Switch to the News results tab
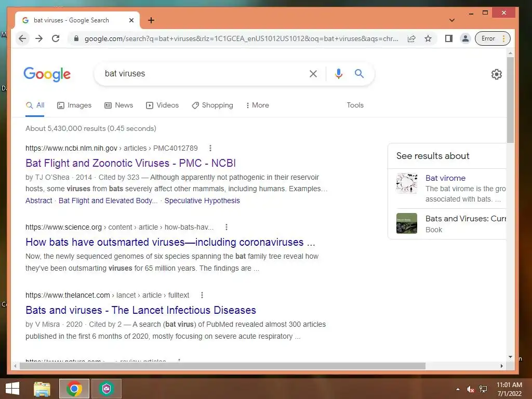 pyautogui.click(x=119, y=105)
